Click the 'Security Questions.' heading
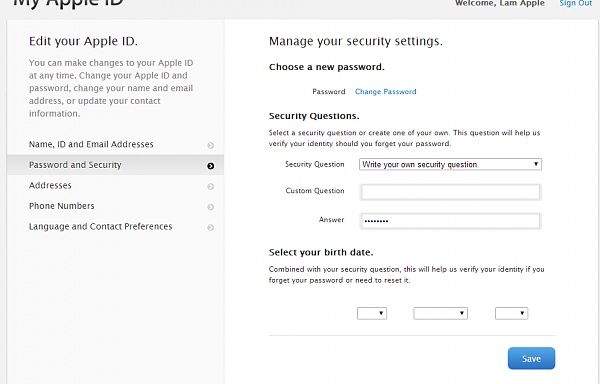Image resolution: width=600 pixels, height=384 pixels. [314, 116]
